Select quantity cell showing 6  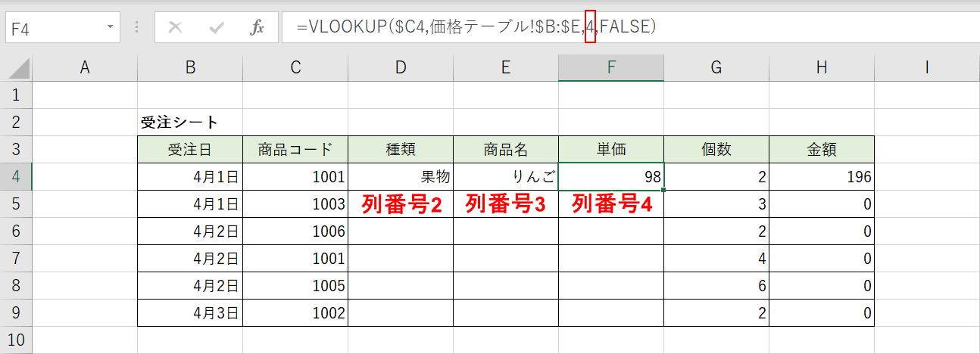click(716, 286)
